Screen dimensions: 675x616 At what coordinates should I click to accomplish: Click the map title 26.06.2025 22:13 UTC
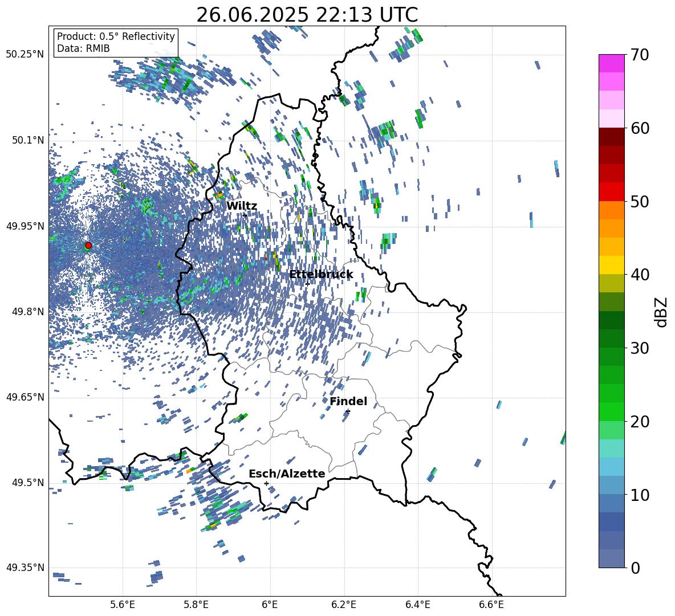[307, 15]
